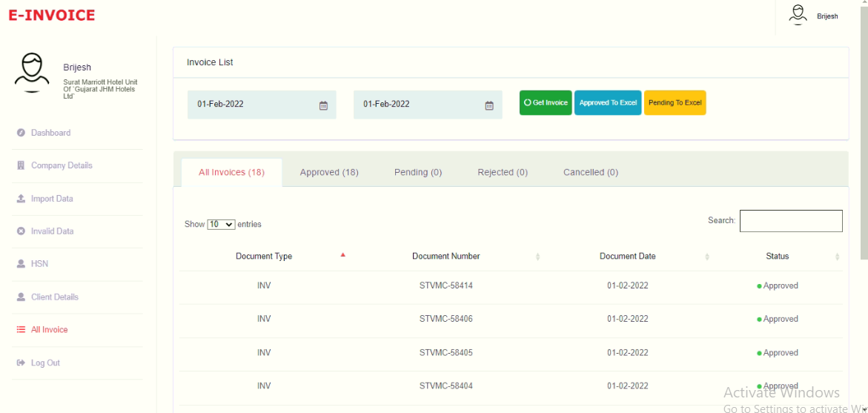Focus the Search input field
This screenshot has height=413, width=868.
click(791, 221)
